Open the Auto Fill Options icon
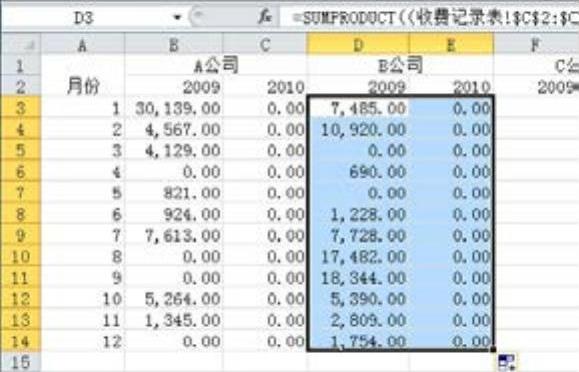 click(x=507, y=362)
